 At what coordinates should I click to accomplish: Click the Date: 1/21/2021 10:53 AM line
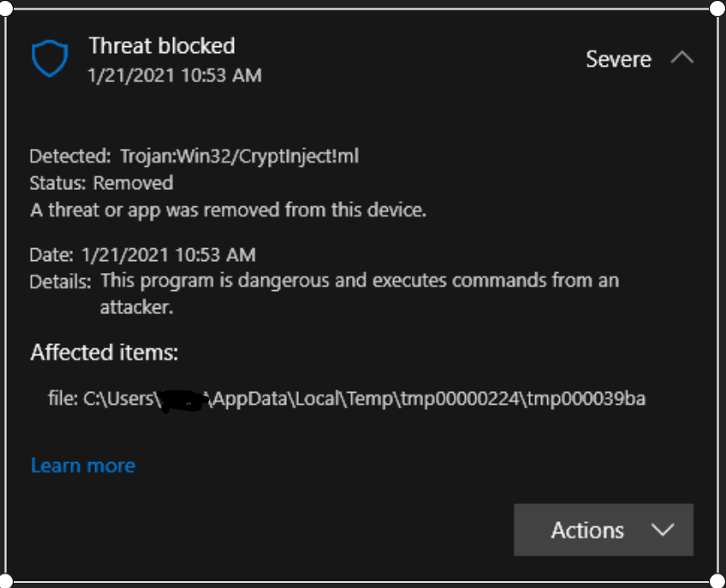point(142,254)
